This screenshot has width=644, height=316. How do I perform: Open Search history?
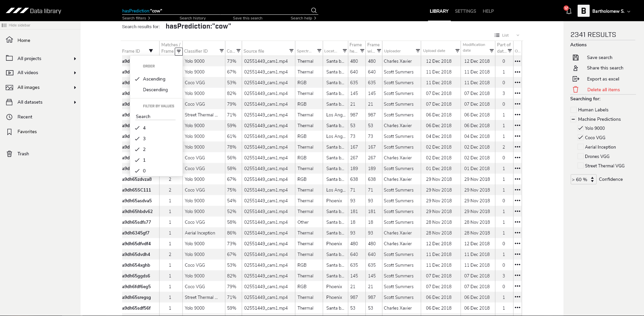coord(193,18)
